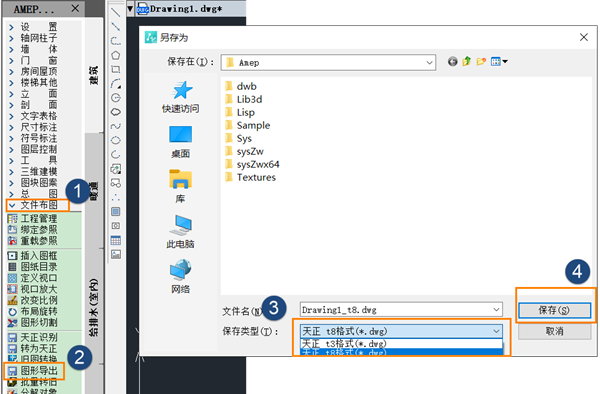Select the Polygon tool in draw toolbar
Image resolution: width=600 pixels, height=394 pixels.
pyautogui.click(x=116, y=55)
